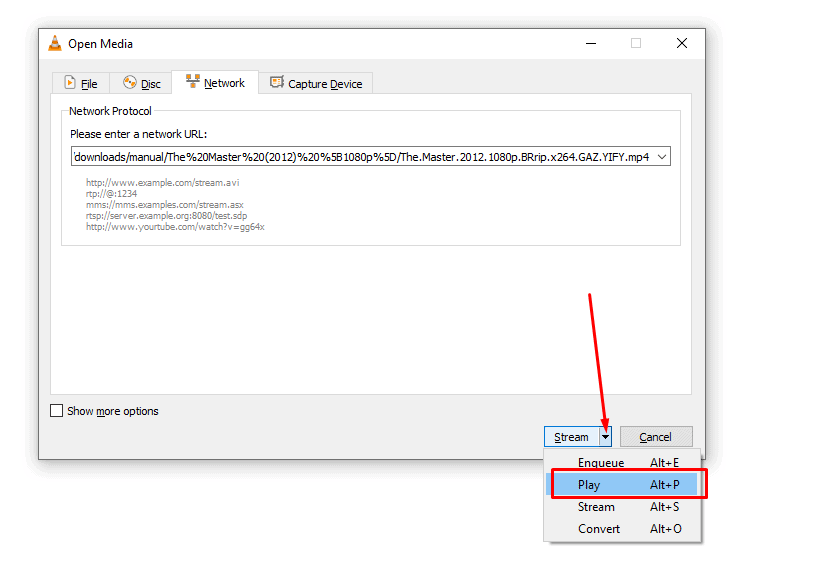
Task: Click the Network tab's network icon
Action: click(193, 83)
